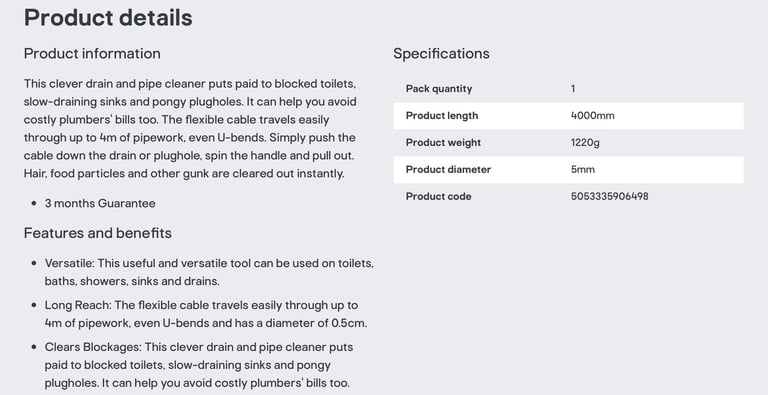This screenshot has height=395, width=768.
Task: Click the Product details heading
Action: click(108, 18)
